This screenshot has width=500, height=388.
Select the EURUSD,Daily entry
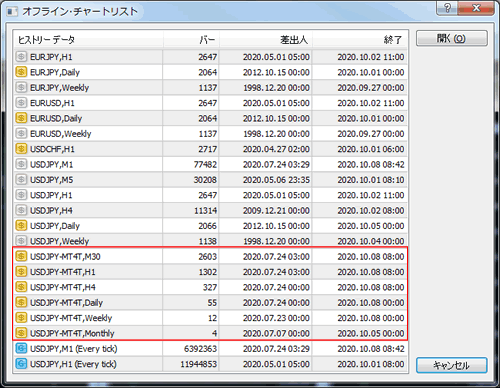(x=56, y=118)
